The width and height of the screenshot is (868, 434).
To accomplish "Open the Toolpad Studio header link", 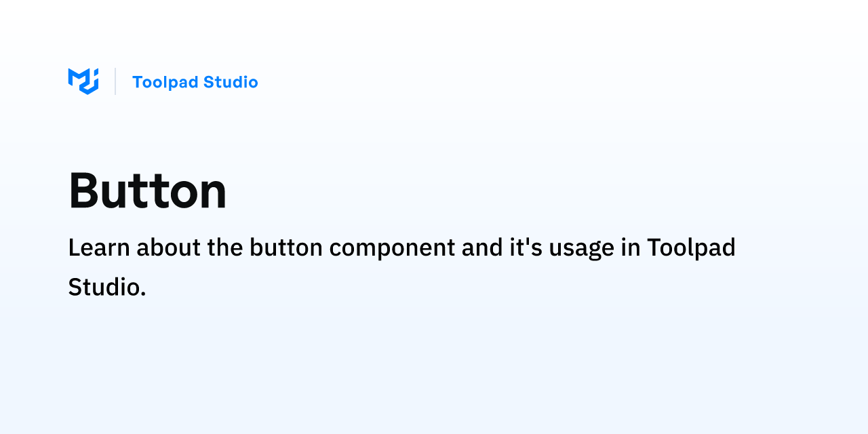I will pyautogui.click(x=195, y=82).
